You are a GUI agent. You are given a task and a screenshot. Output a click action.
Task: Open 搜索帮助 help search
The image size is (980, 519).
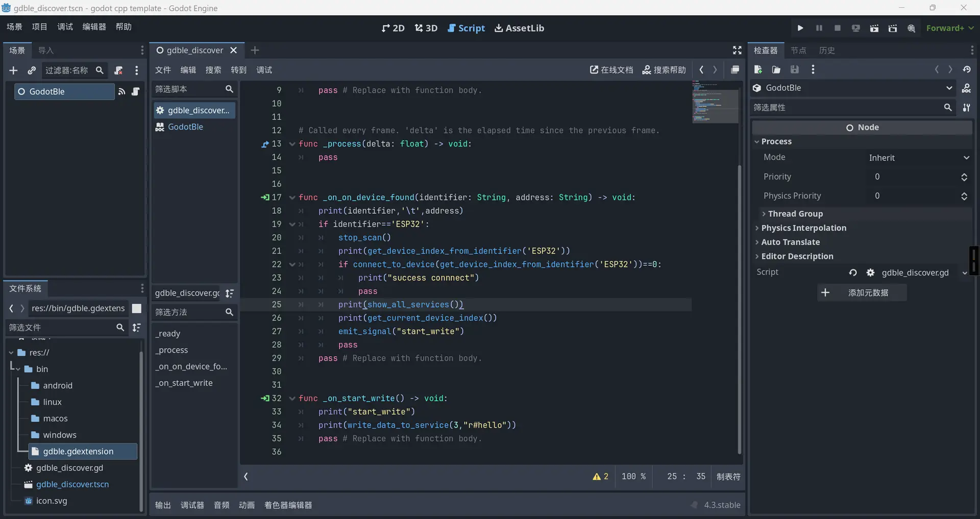tap(664, 70)
